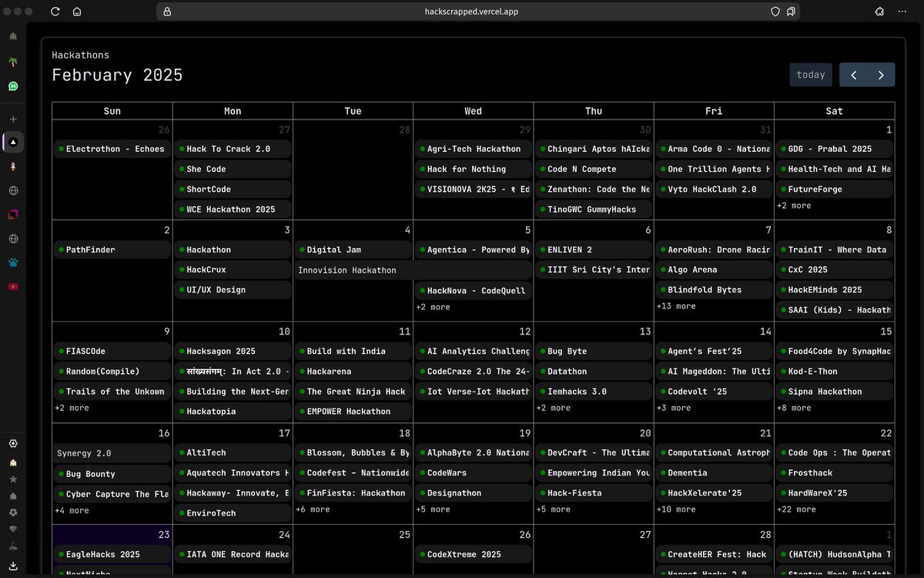Reload the page with the refresh icon
This screenshot has height=578, width=924.
click(55, 12)
